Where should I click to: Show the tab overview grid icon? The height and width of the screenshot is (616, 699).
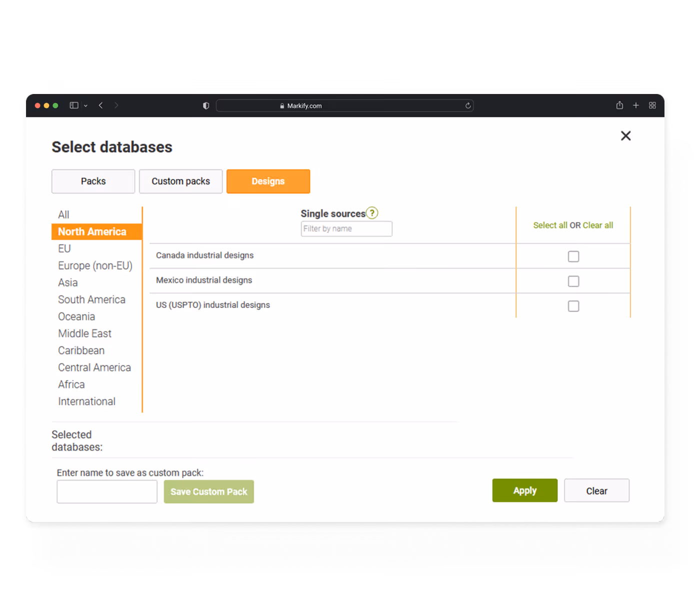coord(652,105)
